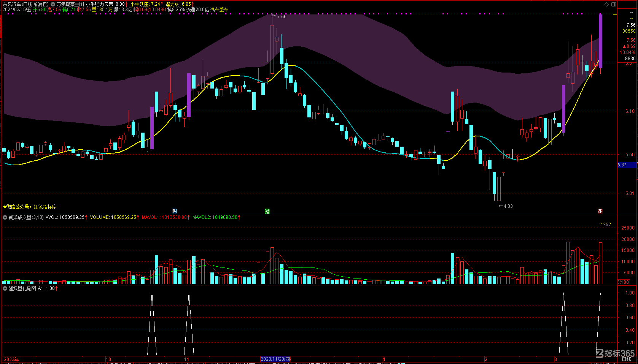The height and width of the screenshot is (364, 638).
Task: Click the 流通20.0亿 float readout
Action: 197,9
